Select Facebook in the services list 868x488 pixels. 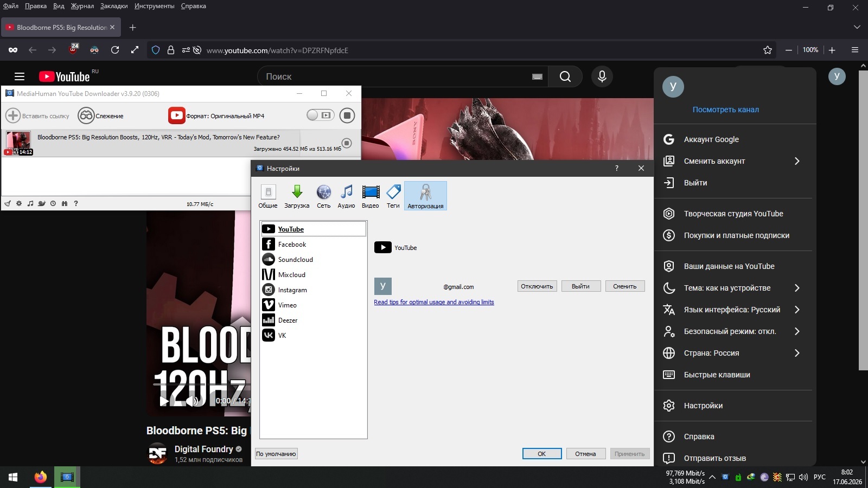coord(314,244)
